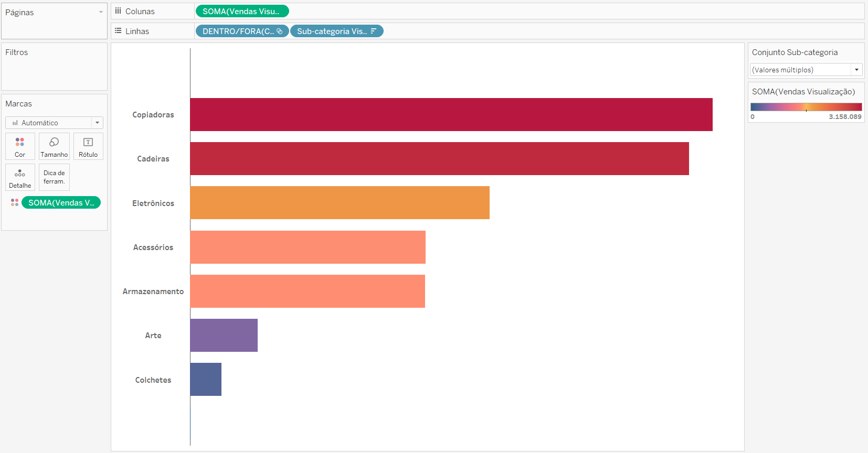Open the Conjunto Sub-categoria values dropdown
This screenshot has width=868, height=453.
[806, 70]
